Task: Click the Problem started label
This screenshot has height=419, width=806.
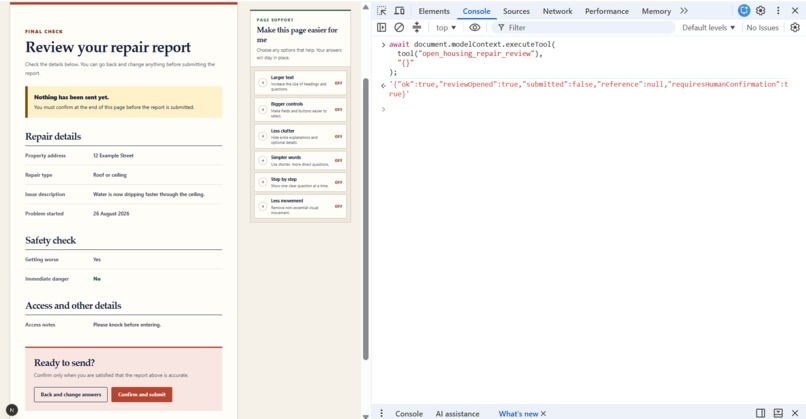Action: 44,213
